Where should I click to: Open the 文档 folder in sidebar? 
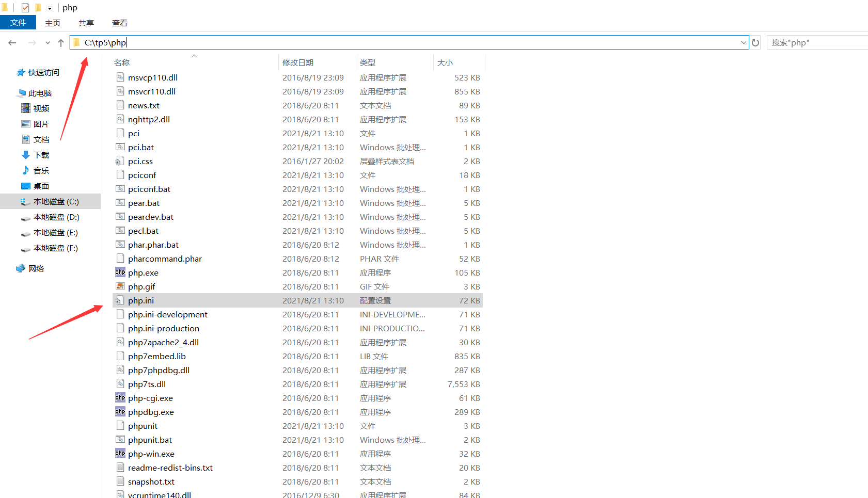(x=35, y=139)
